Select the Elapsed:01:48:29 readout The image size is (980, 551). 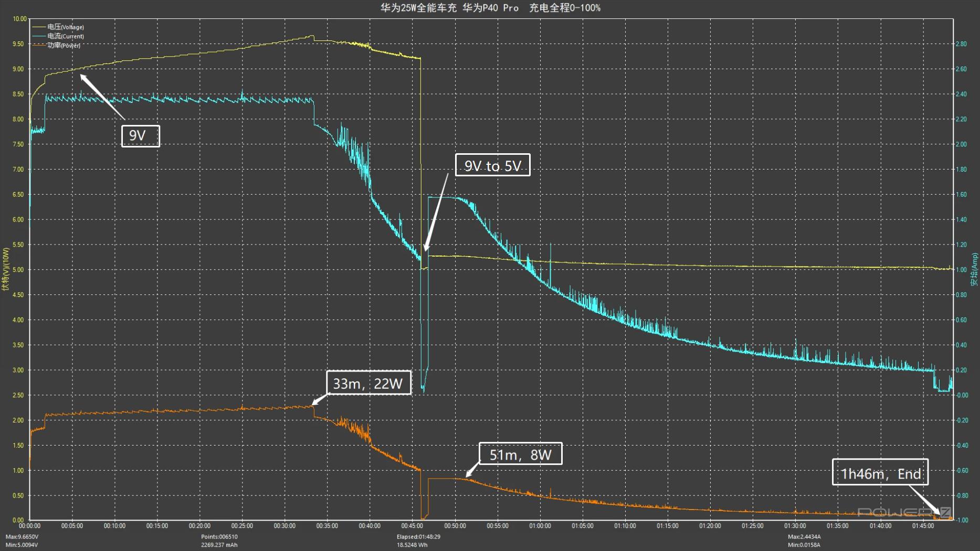click(x=418, y=537)
